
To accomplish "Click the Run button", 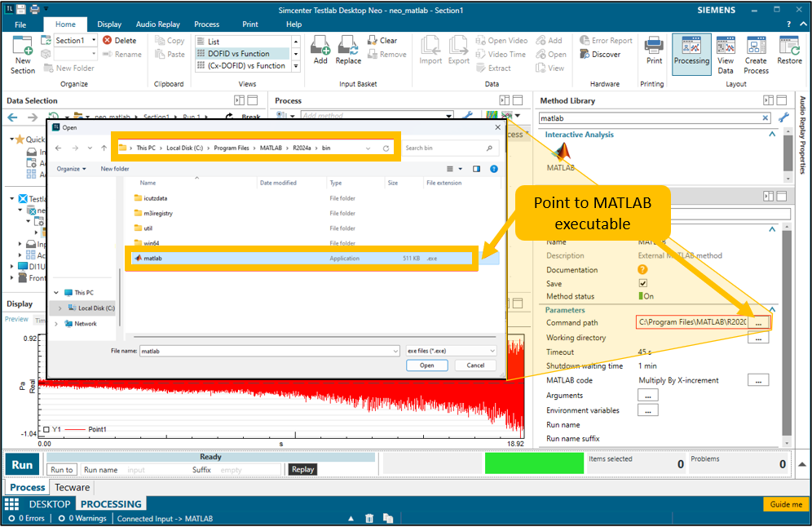I will [x=22, y=465].
